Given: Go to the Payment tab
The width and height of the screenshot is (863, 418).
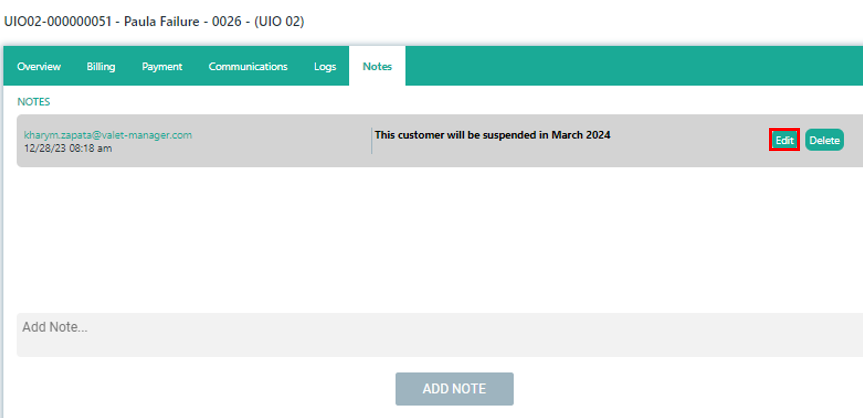Looking at the screenshot, I should pyautogui.click(x=162, y=67).
